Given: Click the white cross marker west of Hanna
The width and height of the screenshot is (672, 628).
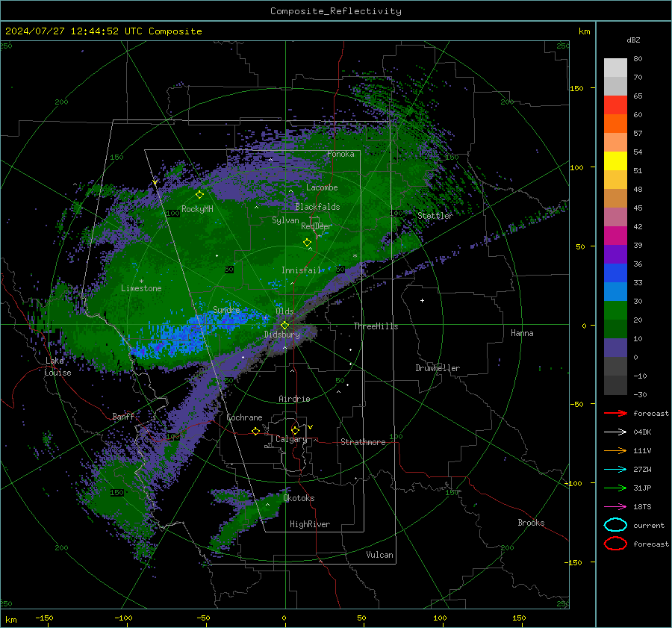Looking at the screenshot, I should 422,300.
